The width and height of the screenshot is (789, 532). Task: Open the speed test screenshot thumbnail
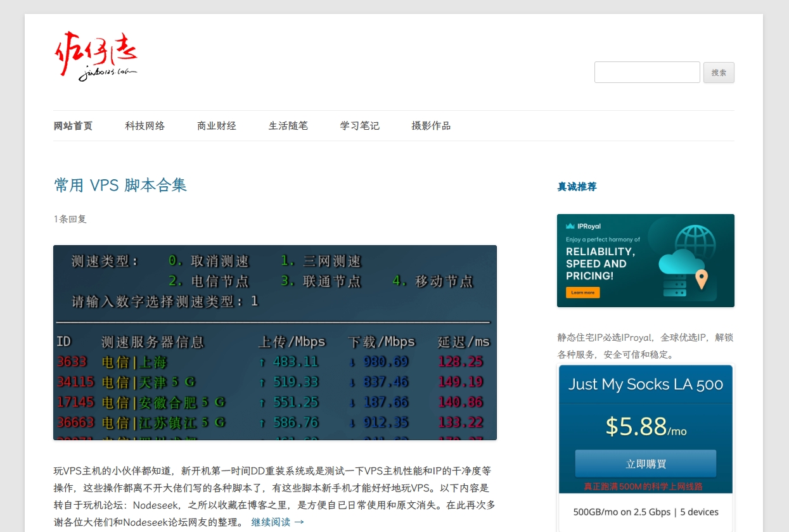pyautogui.click(x=274, y=342)
